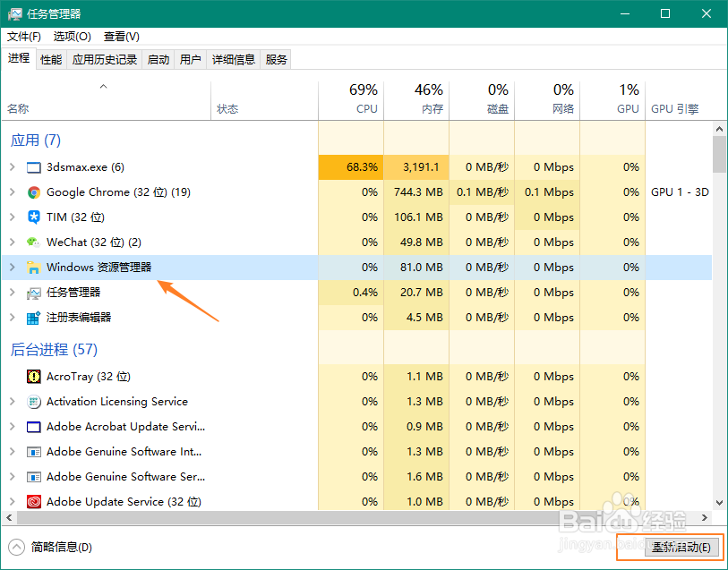This screenshot has height=570, width=728.
Task: Click the 简略信息 collapse arrow icon
Action: (x=16, y=548)
